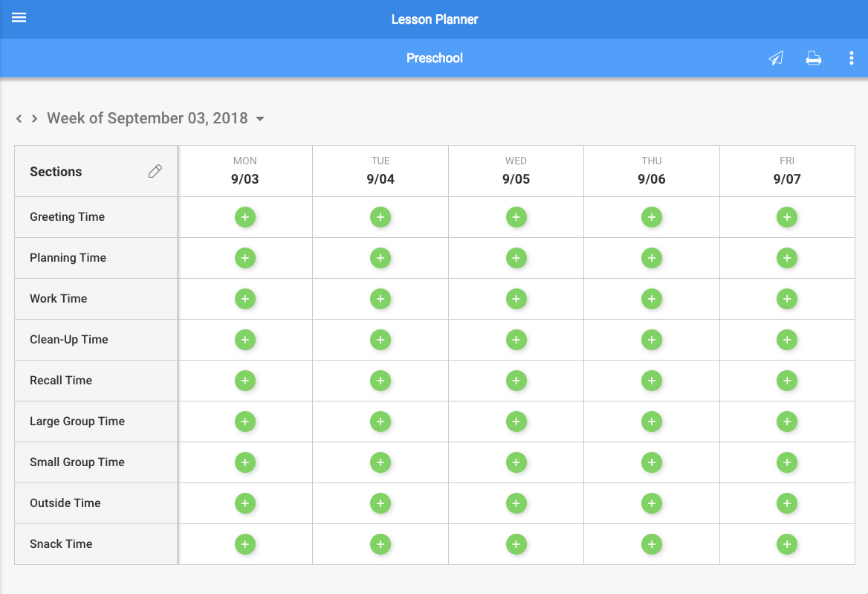868x594 pixels.
Task: Add Work Time activity for Friday 9/07
Action: pyautogui.click(x=786, y=299)
